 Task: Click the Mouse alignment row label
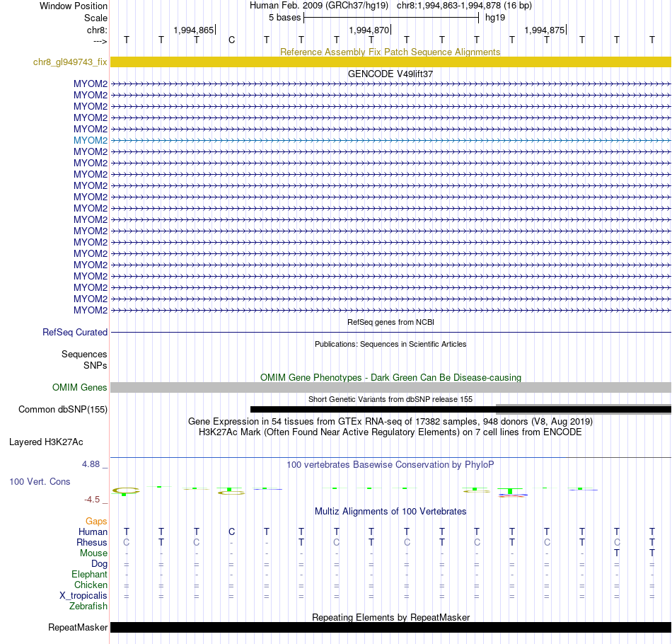(93, 553)
